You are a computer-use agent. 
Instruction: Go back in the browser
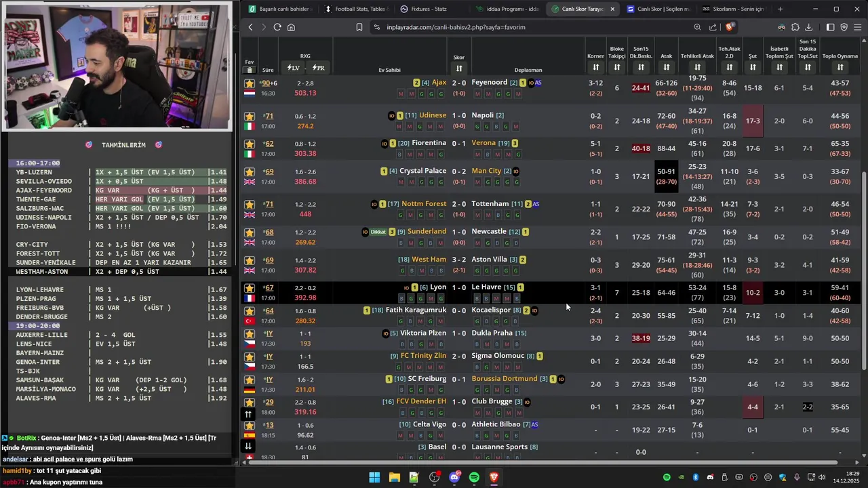tap(250, 27)
